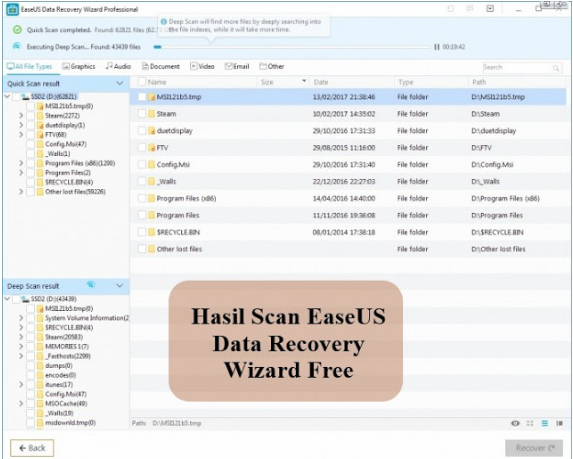The width and height of the screenshot is (573, 459).
Task: Tick checkbox for itunes(17) in tree
Action: tap(30, 384)
